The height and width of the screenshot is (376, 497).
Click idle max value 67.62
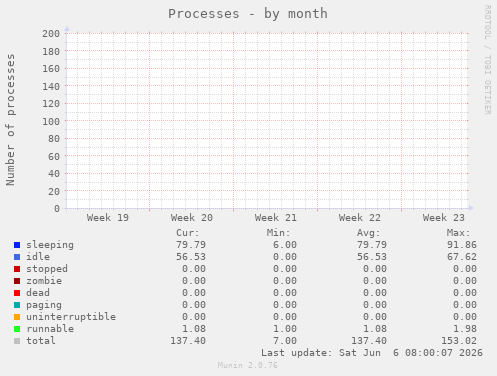point(462,257)
